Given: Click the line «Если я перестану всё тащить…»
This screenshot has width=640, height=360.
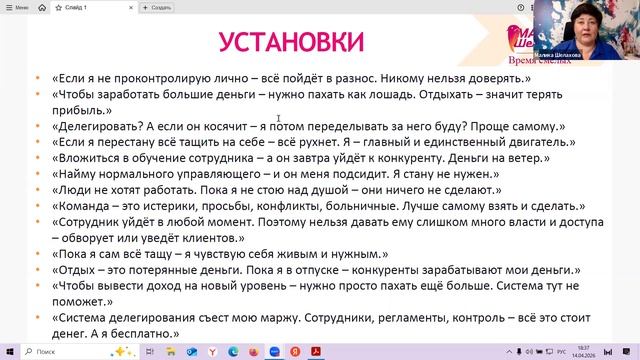Looking at the screenshot, I should point(313,142).
